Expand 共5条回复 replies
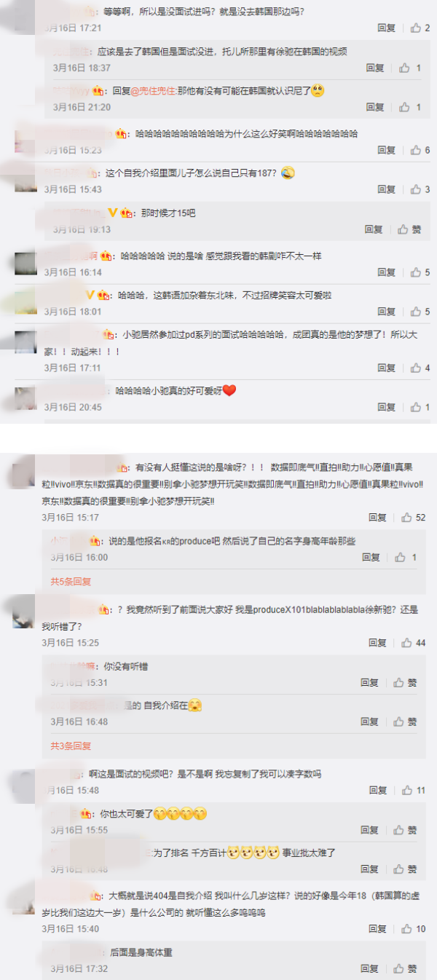Screen dimensions: 437x980 tap(71, 582)
